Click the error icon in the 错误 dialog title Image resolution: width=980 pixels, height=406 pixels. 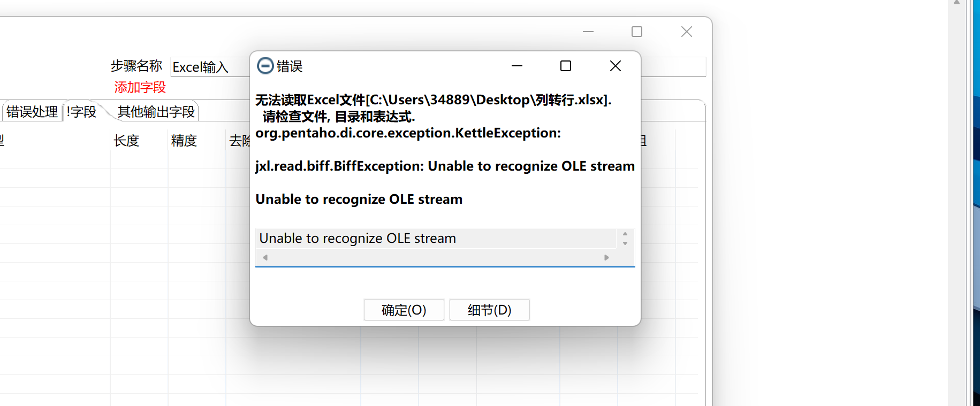click(265, 66)
